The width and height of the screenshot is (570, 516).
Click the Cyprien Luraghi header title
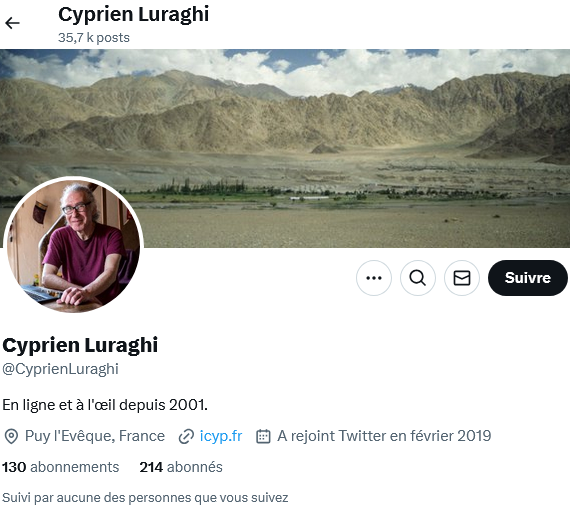(133, 15)
